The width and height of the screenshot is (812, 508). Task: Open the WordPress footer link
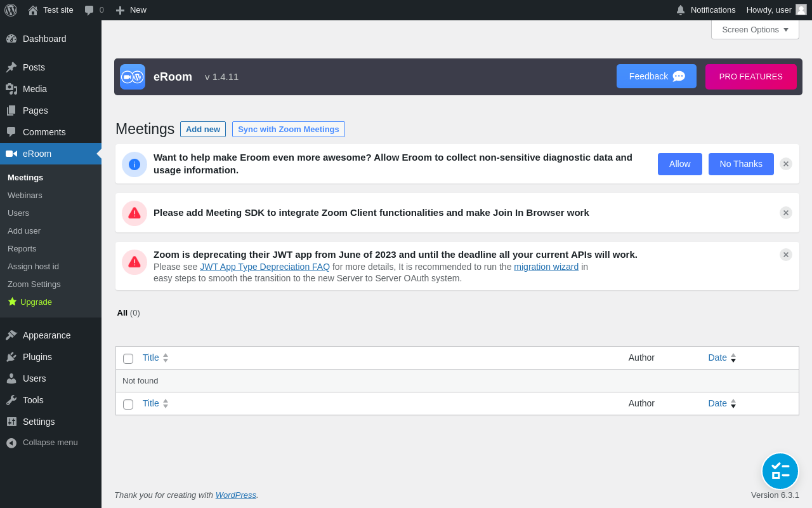(x=236, y=495)
